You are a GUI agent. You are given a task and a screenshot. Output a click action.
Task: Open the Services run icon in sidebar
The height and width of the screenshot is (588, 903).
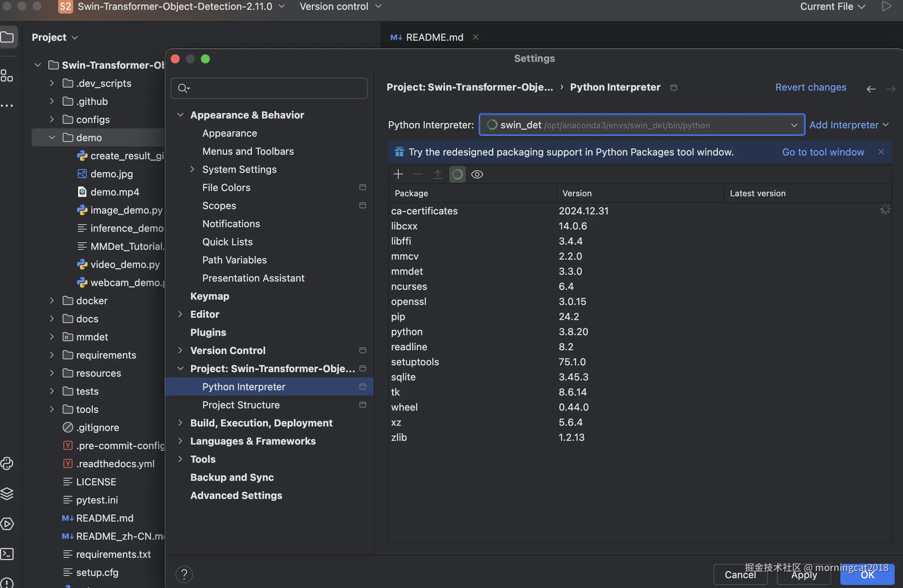7,523
